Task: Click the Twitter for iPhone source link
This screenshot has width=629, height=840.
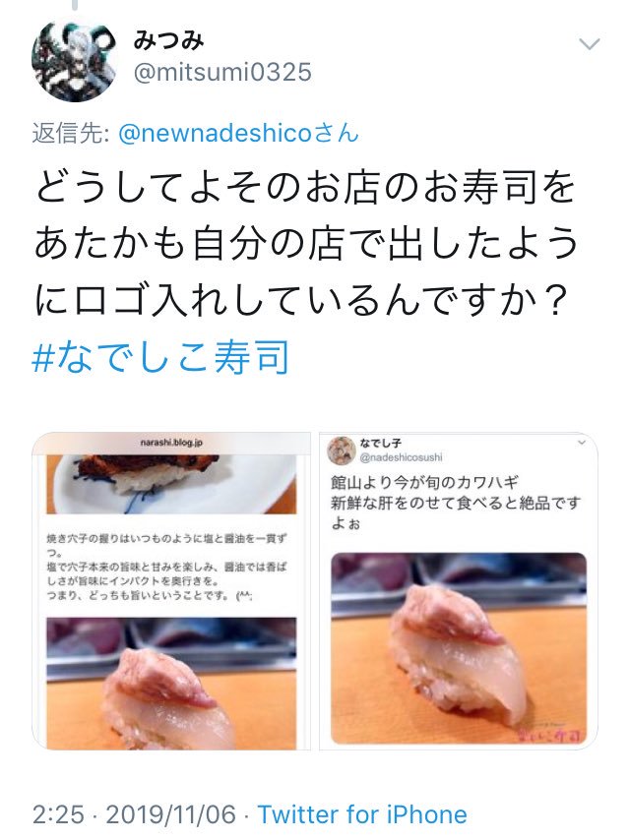Action: point(362,814)
